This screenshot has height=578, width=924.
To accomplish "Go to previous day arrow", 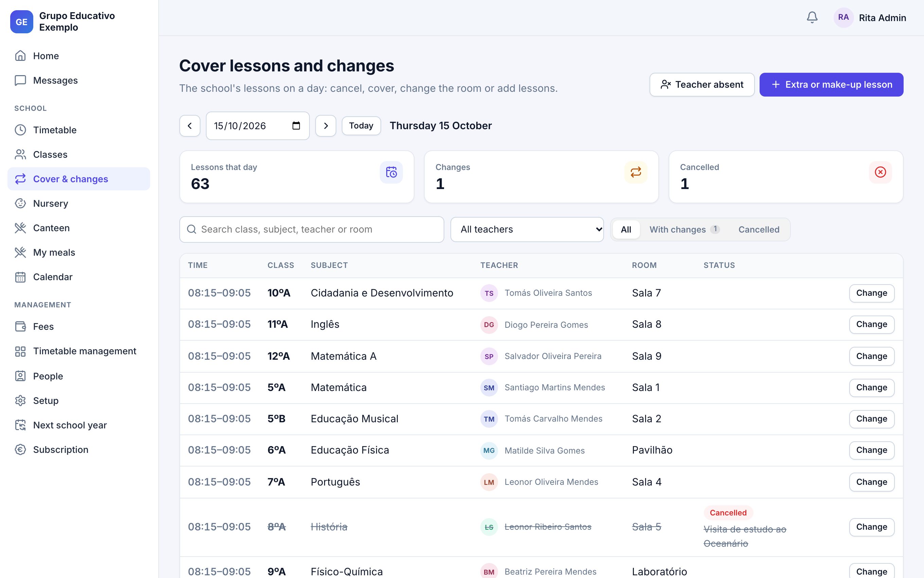I will click(x=190, y=126).
